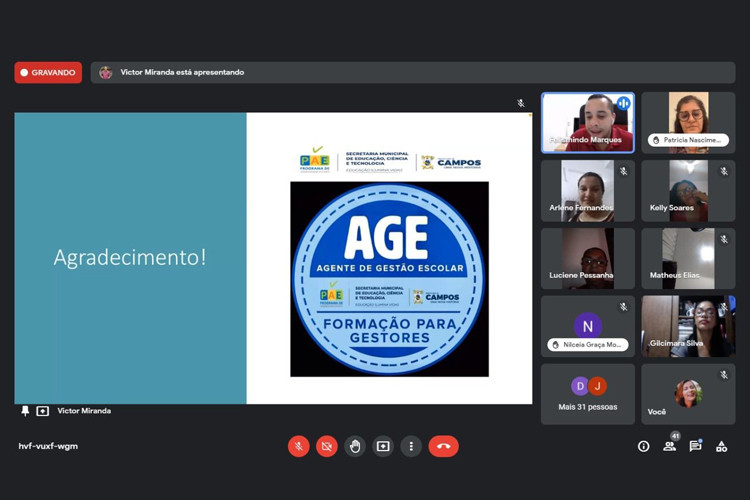The height and width of the screenshot is (500, 750).
Task: Click the present screen button
Action: click(x=383, y=446)
